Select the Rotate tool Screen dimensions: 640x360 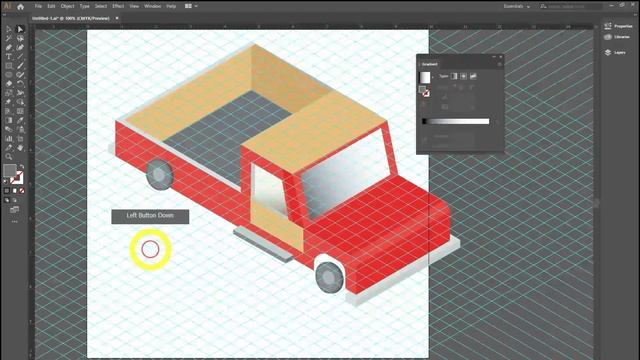20,84
